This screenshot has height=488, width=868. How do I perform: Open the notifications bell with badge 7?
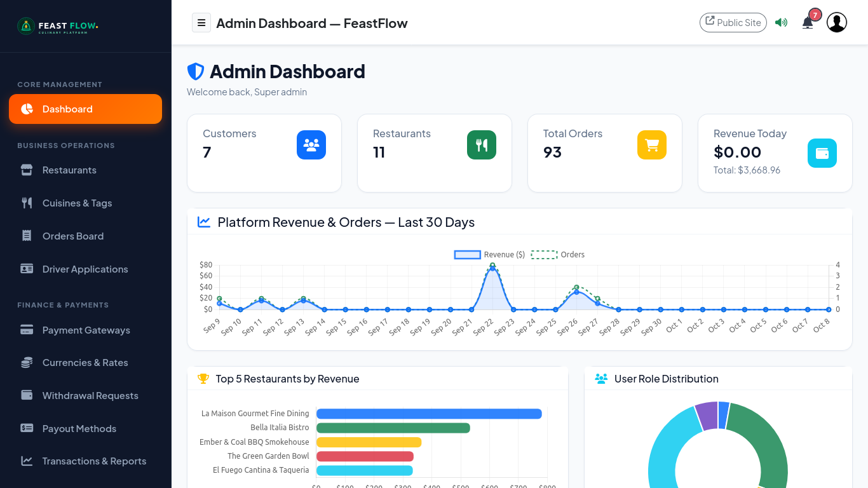click(808, 23)
